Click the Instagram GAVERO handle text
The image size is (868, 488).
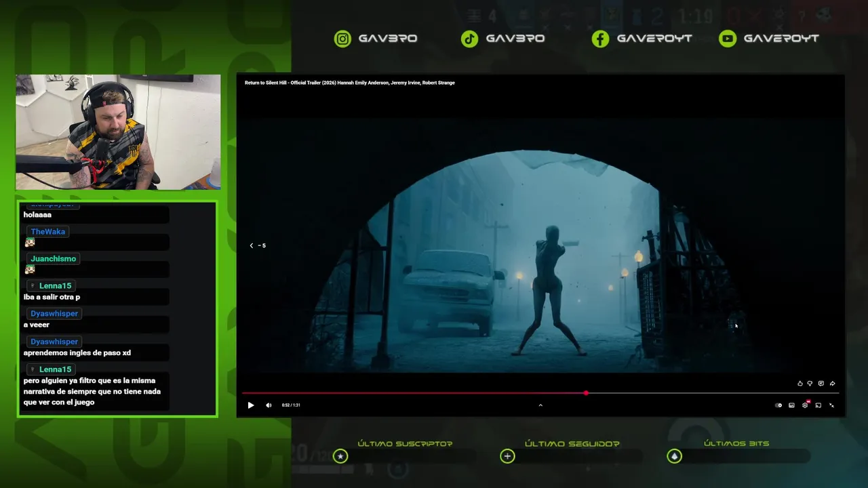coord(388,39)
